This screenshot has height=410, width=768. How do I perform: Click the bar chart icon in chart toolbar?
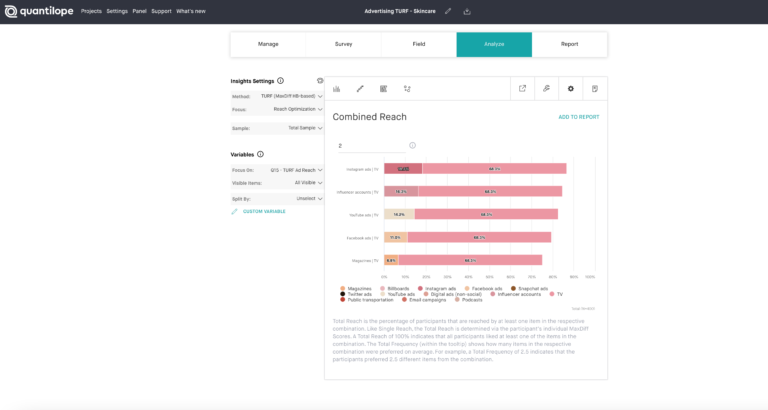[x=337, y=89]
